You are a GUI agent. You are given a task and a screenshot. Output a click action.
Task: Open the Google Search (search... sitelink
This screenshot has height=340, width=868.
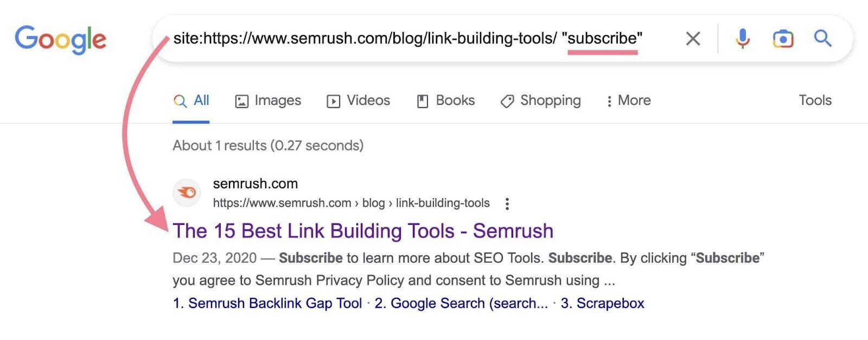[x=464, y=303]
